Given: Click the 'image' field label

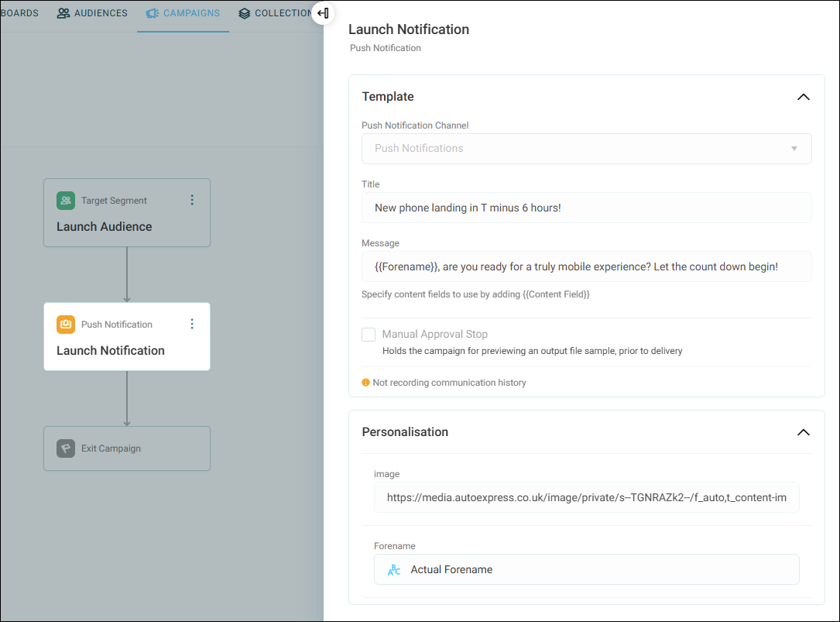Looking at the screenshot, I should click(x=387, y=474).
